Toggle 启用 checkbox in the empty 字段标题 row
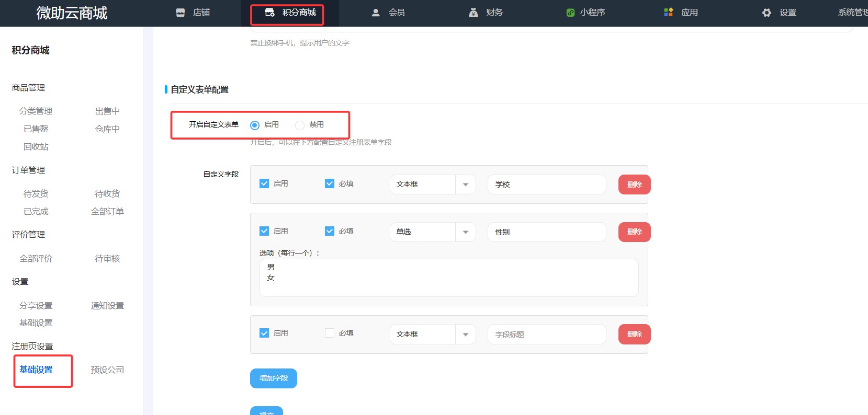Image resolution: width=868 pixels, height=415 pixels. click(264, 333)
